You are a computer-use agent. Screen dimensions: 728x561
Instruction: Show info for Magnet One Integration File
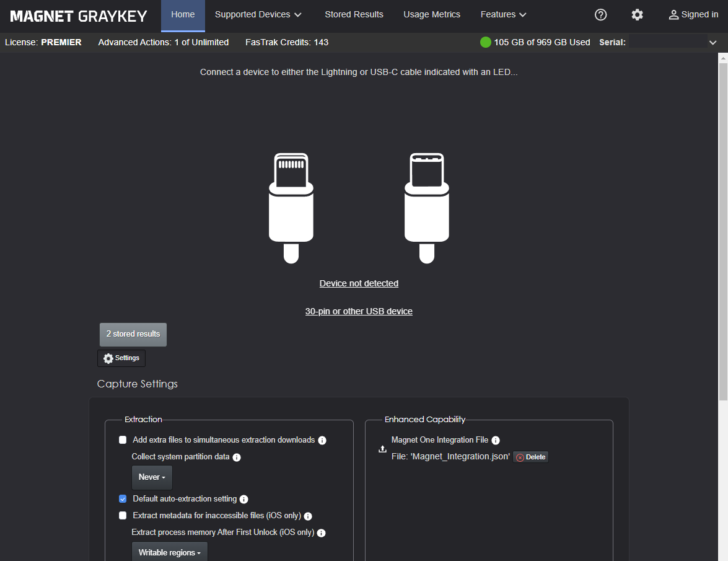(496, 440)
